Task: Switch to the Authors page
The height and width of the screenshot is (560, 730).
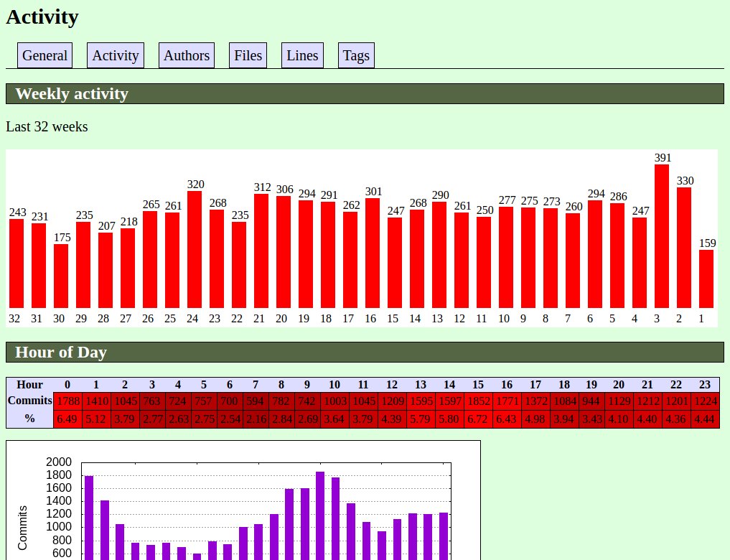Action: (186, 55)
